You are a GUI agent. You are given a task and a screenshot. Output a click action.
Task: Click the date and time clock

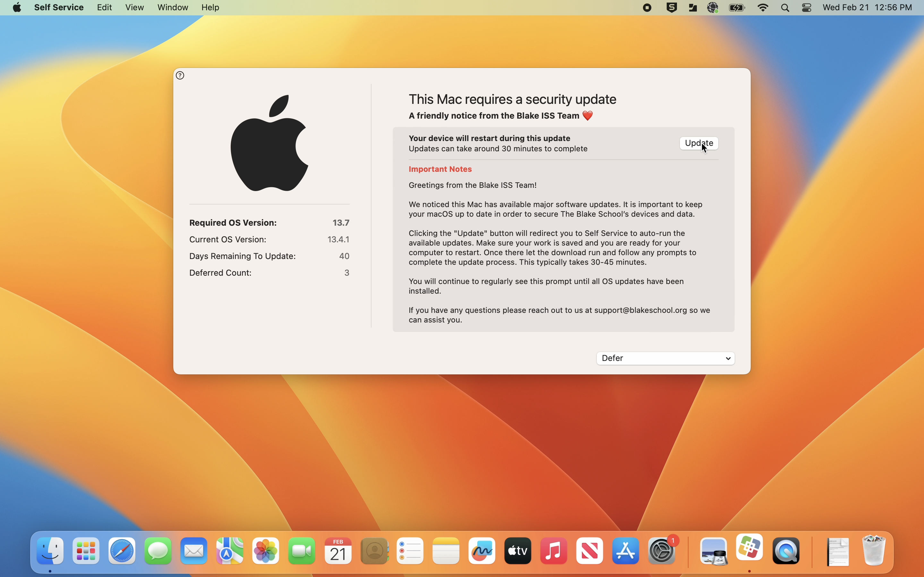(x=867, y=8)
